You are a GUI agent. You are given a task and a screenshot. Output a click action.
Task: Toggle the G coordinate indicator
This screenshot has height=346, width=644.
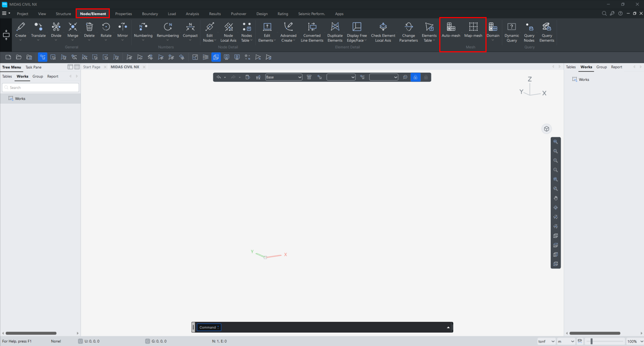(147, 341)
